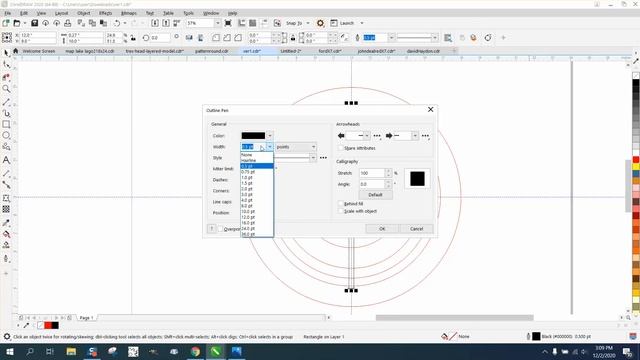Click the Print icon in standard toolbar

[68, 23]
